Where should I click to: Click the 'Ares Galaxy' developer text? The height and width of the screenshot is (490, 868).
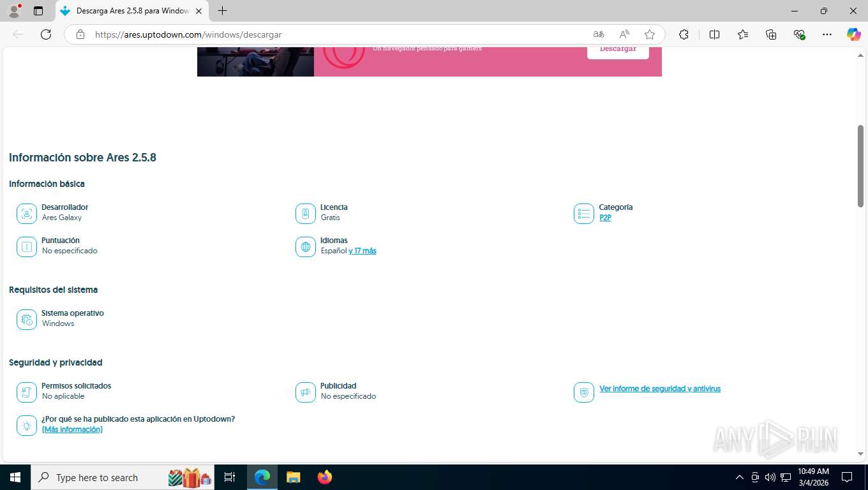pos(62,218)
